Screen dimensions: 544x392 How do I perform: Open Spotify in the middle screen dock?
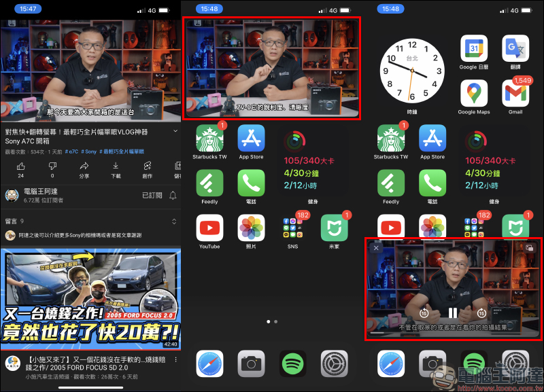(x=293, y=363)
